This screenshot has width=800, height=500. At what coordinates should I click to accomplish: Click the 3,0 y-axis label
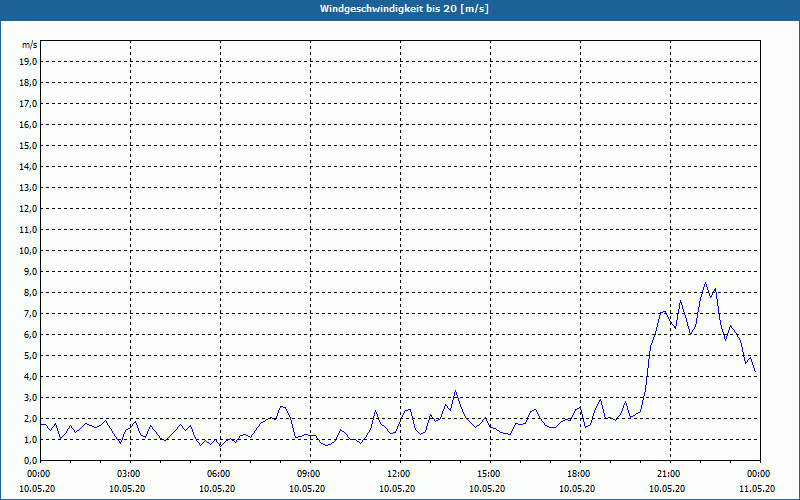point(30,397)
